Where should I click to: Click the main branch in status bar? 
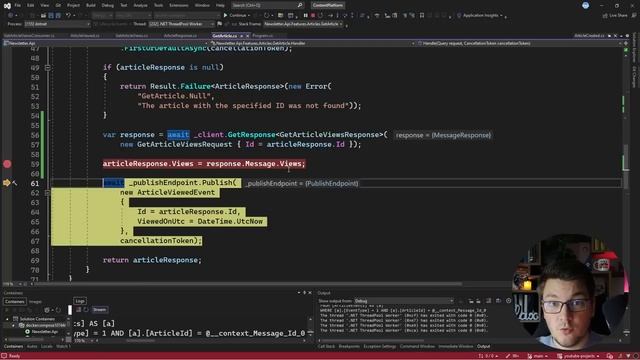[538, 356]
